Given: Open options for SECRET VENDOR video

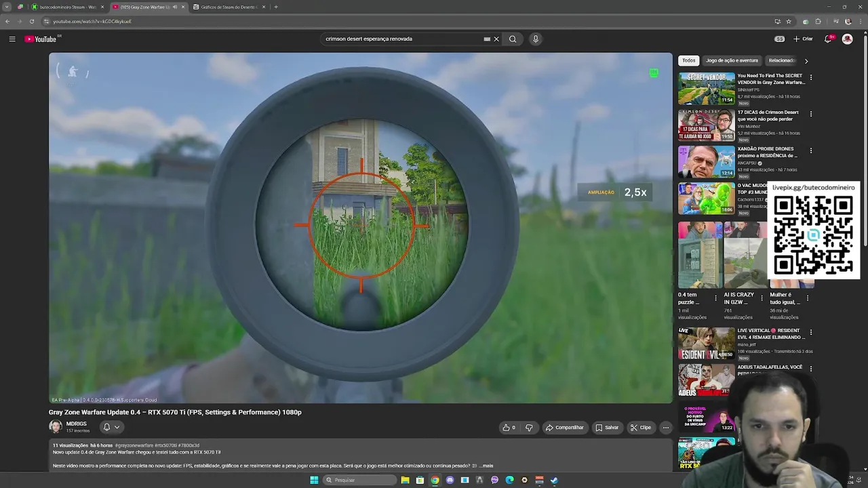Looking at the screenshot, I should pyautogui.click(x=810, y=77).
